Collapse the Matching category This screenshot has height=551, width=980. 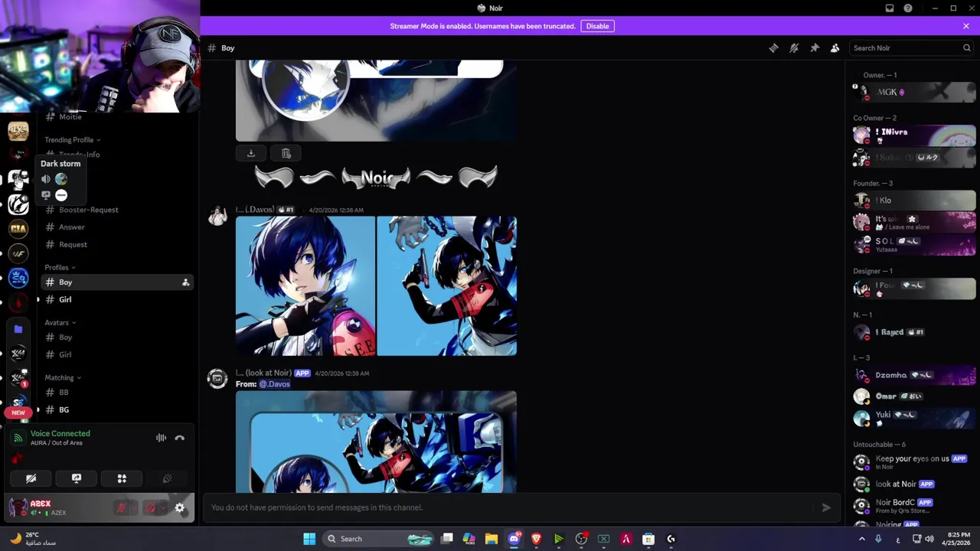click(x=63, y=378)
